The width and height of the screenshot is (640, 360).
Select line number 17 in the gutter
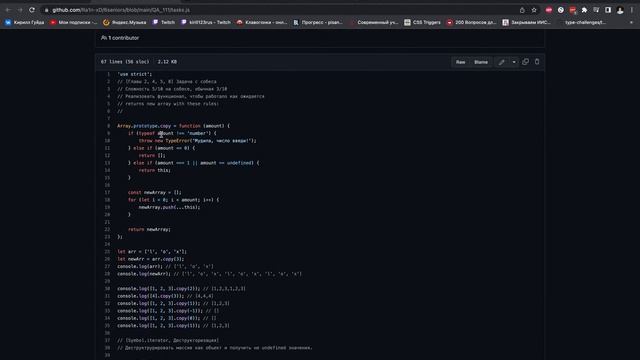click(107, 193)
